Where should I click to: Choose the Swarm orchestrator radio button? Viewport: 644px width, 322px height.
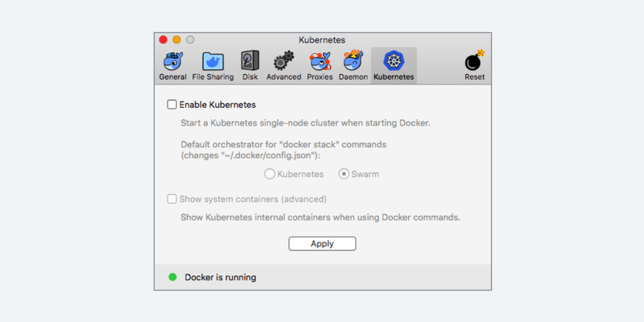tap(344, 174)
